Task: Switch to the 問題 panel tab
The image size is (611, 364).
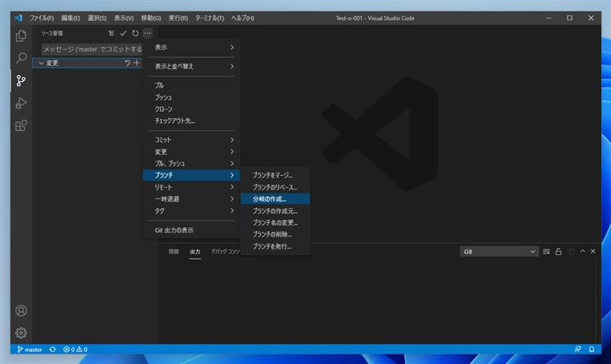Action: 174,252
